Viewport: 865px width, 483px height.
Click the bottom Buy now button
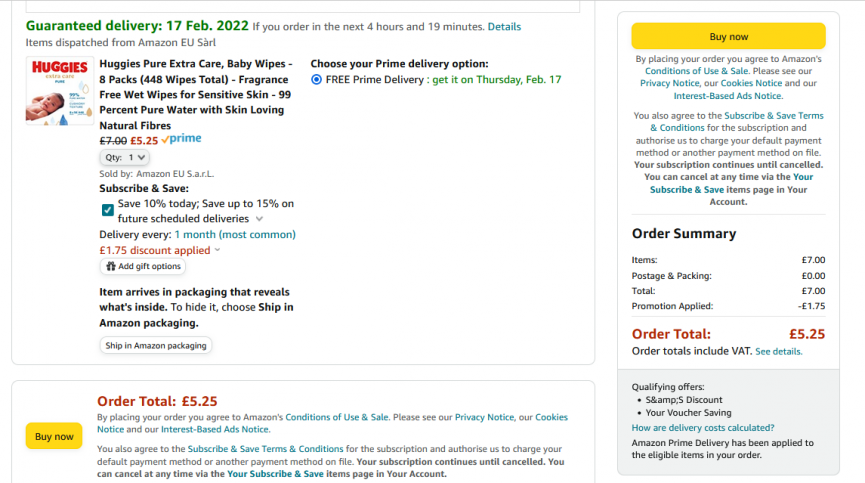(x=54, y=436)
